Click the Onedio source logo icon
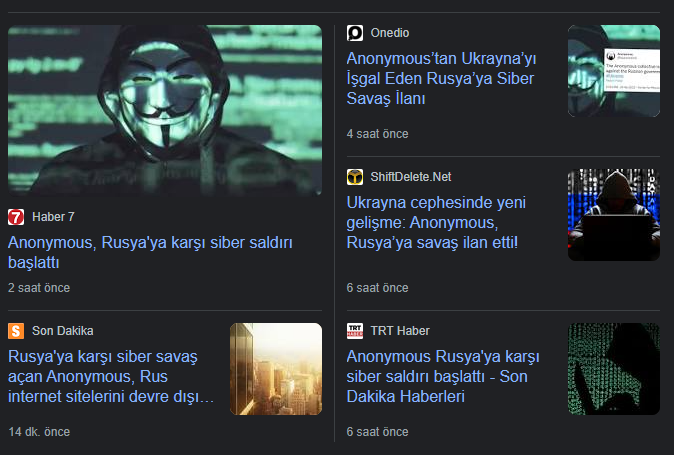Screen dimensions: 674x455 click(x=355, y=33)
